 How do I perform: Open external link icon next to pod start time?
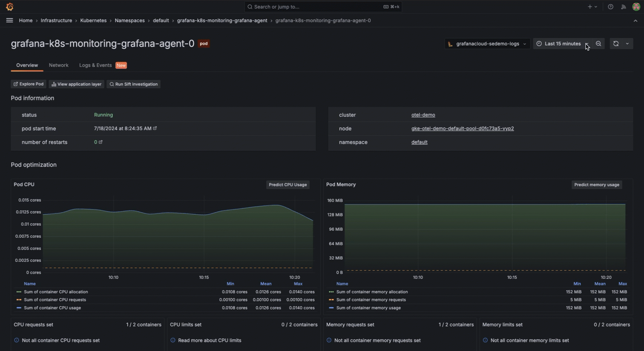click(155, 128)
